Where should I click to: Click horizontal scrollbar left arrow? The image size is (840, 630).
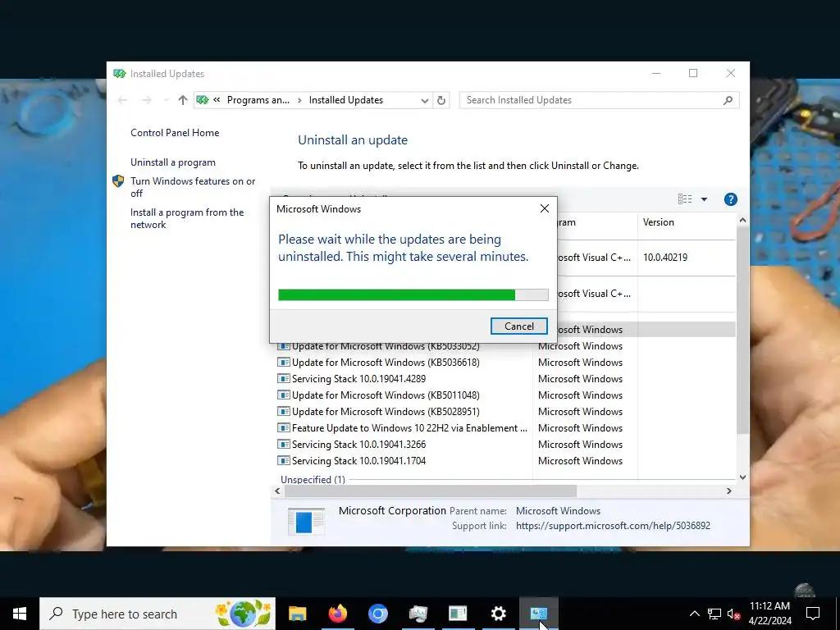[x=277, y=491]
